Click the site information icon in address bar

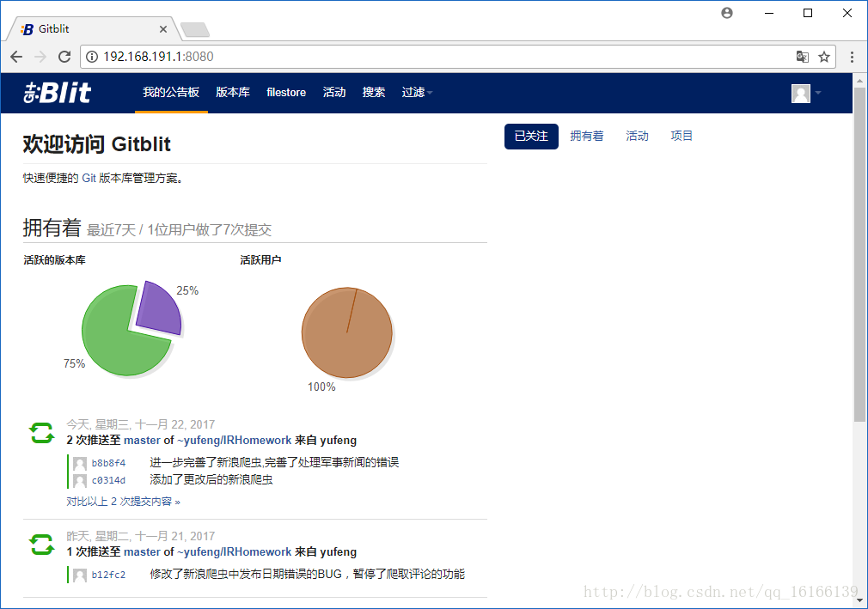click(92, 57)
